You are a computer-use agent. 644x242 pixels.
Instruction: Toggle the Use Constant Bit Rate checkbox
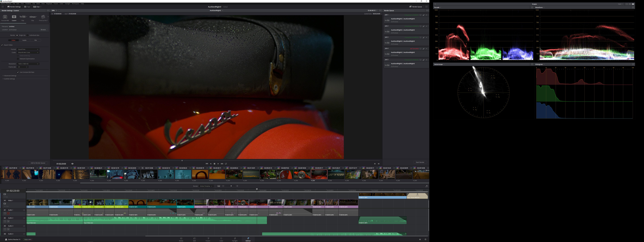[18, 72]
